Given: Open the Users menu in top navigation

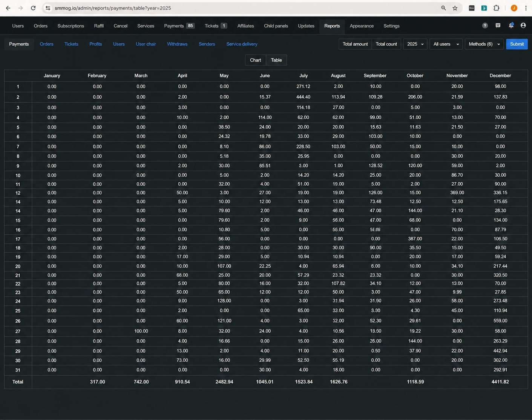Looking at the screenshot, I should (x=18, y=26).
